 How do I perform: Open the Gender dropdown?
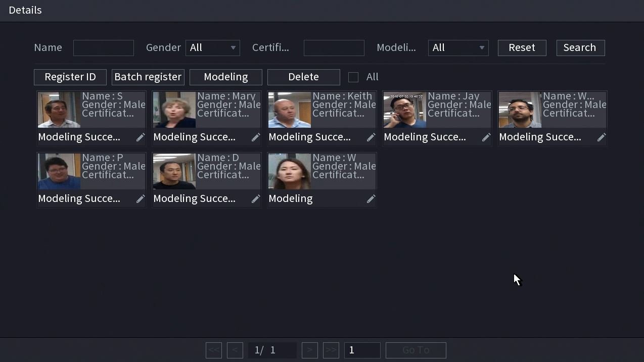[x=213, y=48]
